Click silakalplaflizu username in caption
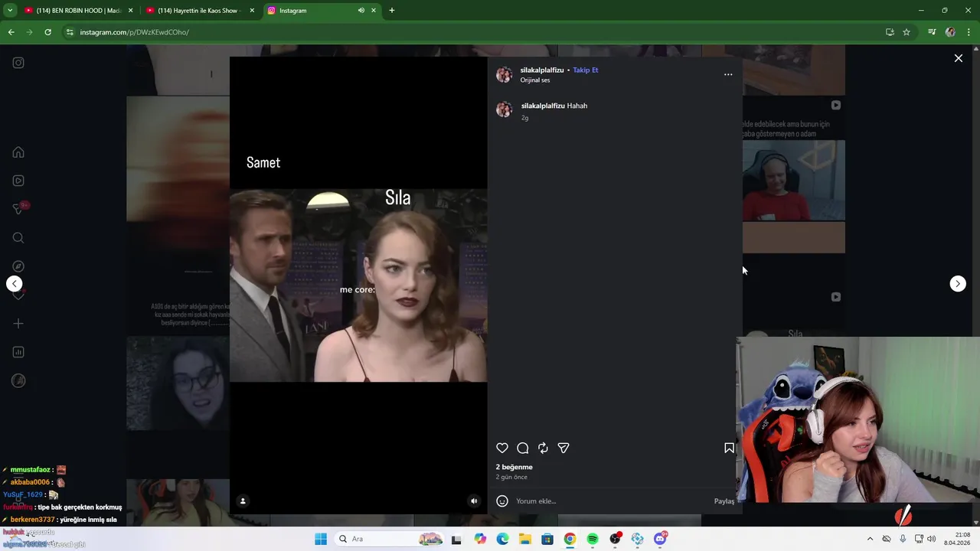 tap(543, 106)
